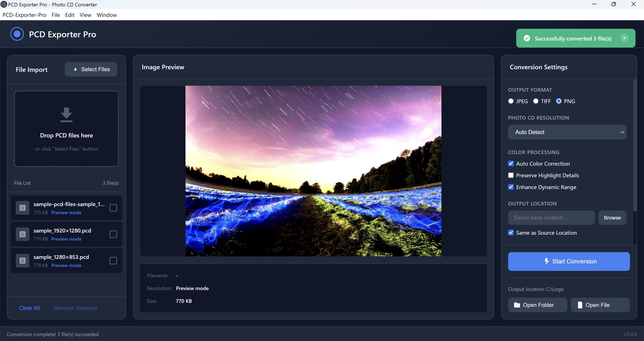
Task: Click the file icon for sample_1920×1280.pcd
Action: (x=23, y=234)
